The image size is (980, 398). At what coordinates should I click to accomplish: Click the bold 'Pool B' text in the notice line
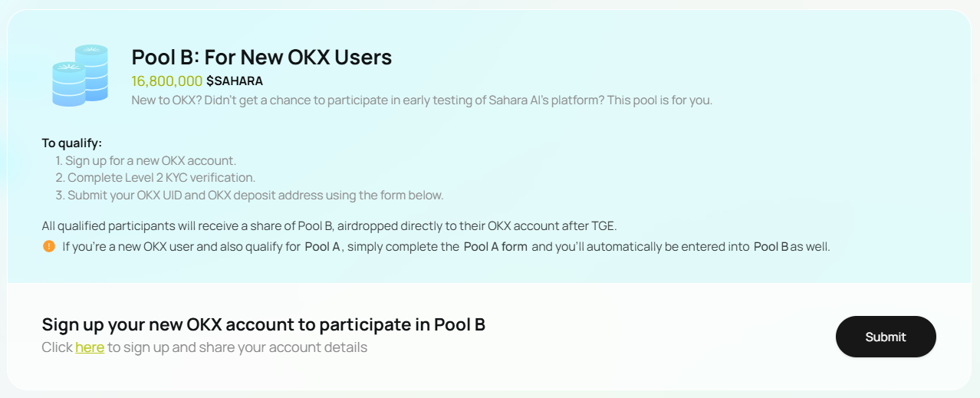pos(771,246)
